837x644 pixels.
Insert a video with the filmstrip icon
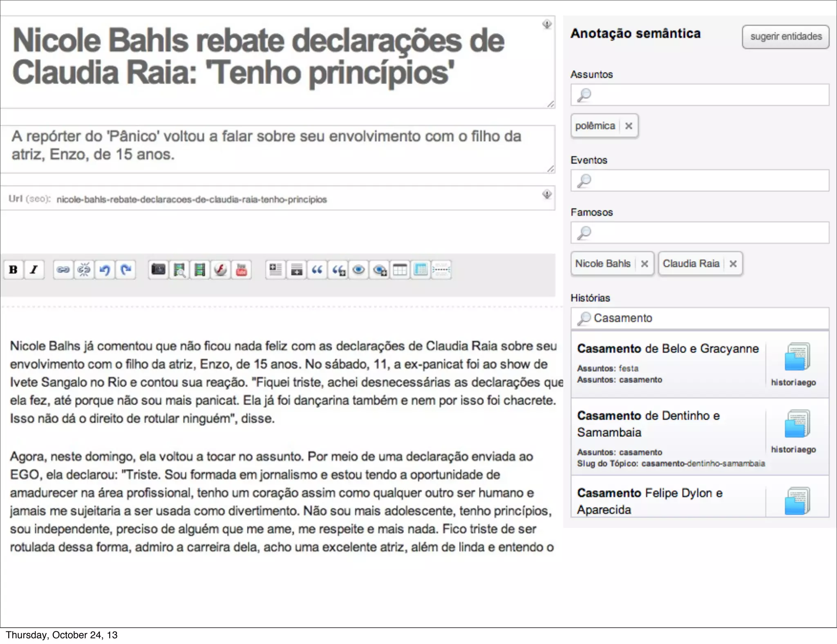pos(200,270)
